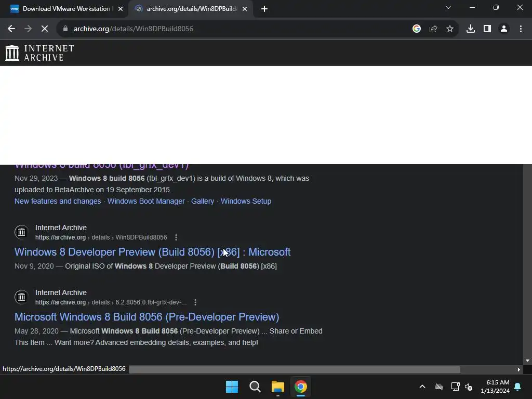Click the archive.org › details › 6.2.8056.0.fbl-grfx-dev URL text
Screen dimensions: 532x399
(x=111, y=302)
